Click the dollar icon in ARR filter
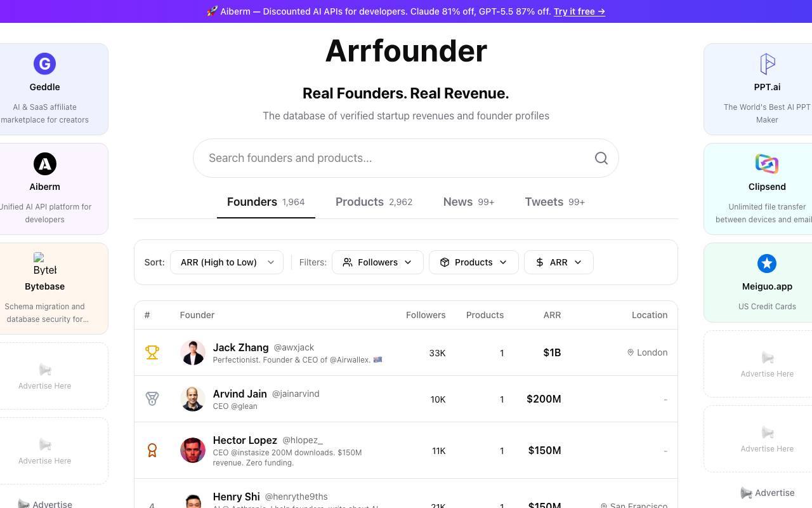Image resolution: width=812 pixels, height=508 pixels. (x=540, y=262)
